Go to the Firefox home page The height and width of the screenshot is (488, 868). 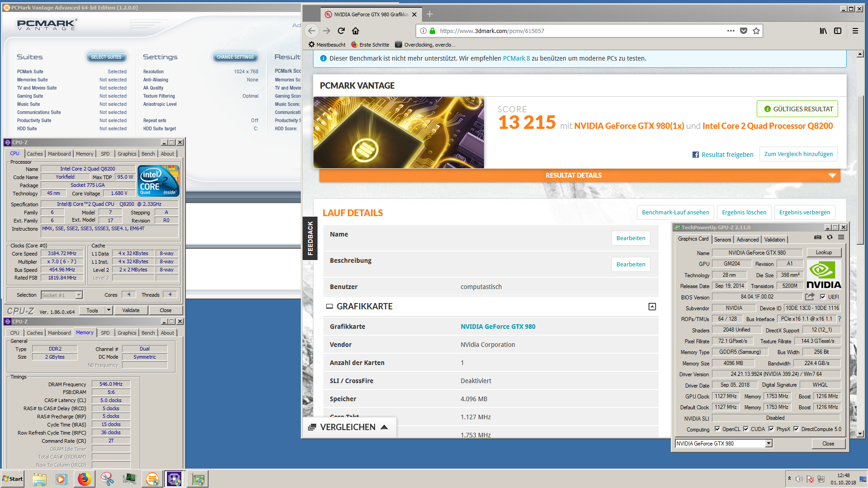coord(356,31)
